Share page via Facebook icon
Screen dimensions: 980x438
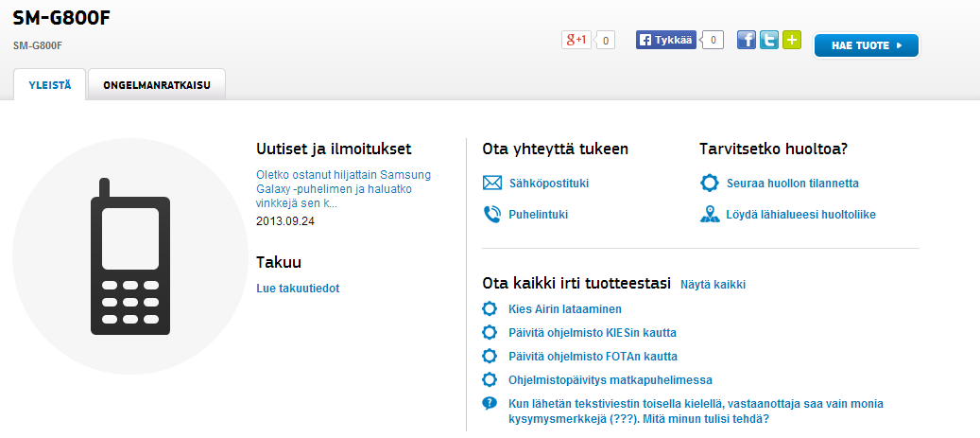pyautogui.click(x=746, y=40)
